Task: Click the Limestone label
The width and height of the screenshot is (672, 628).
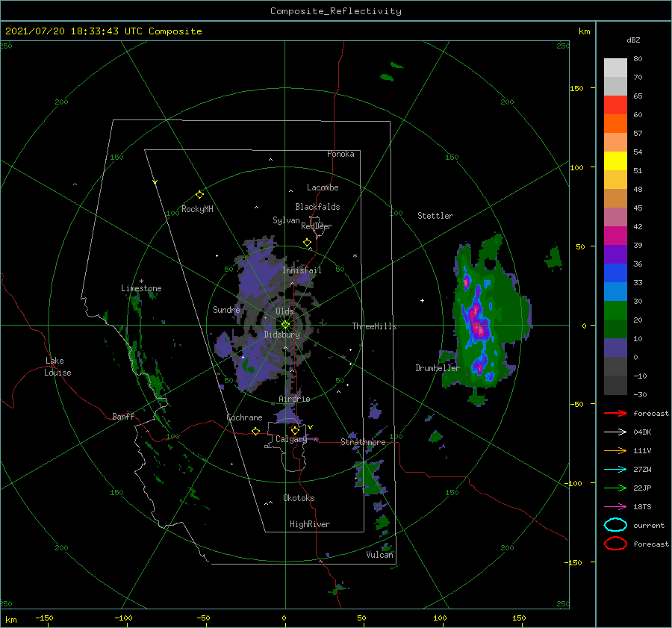Action: click(x=141, y=288)
